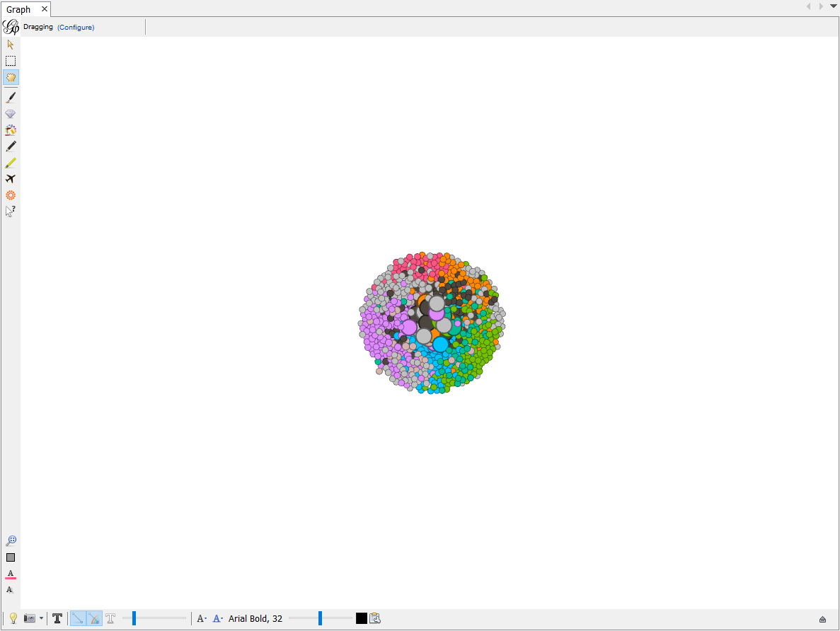Toggle Show Edges button
Viewport: 840px width, 631px height.
(79, 619)
